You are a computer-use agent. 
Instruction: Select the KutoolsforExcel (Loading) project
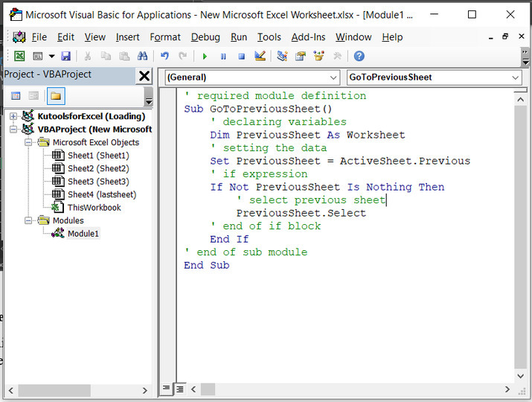(92, 116)
